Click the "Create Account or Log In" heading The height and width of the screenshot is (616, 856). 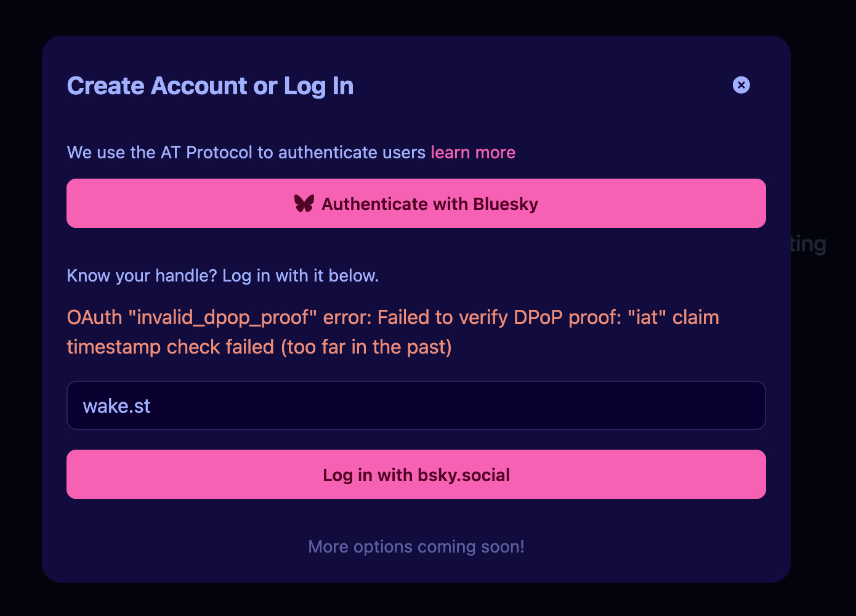click(x=210, y=86)
